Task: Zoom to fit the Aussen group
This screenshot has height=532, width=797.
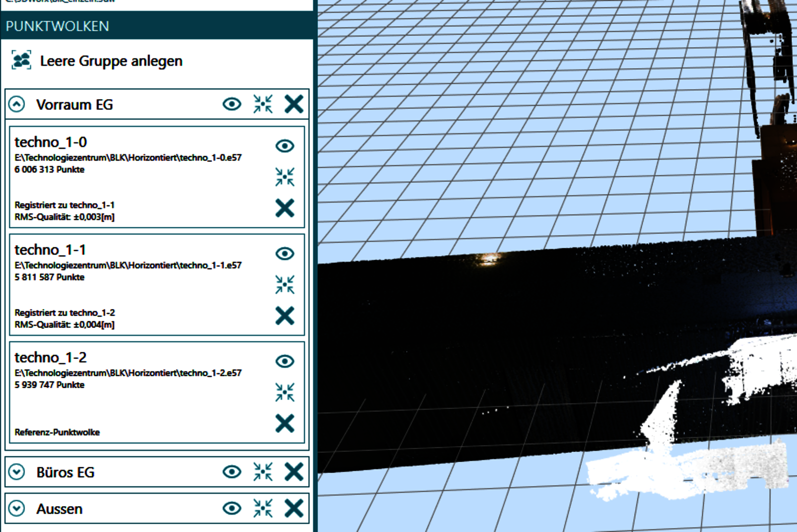Action: click(x=263, y=509)
